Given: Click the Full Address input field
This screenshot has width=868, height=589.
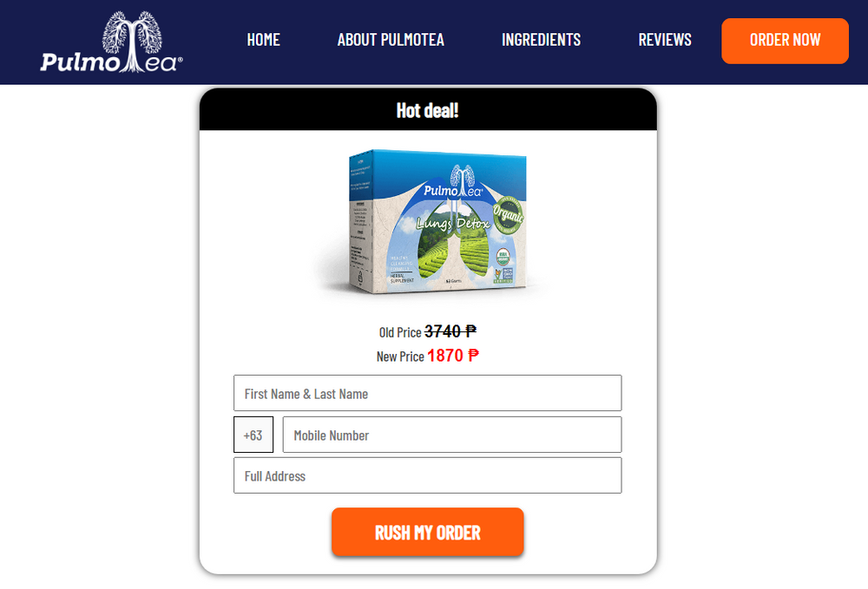Looking at the screenshot, I should (x=427, y=475).
